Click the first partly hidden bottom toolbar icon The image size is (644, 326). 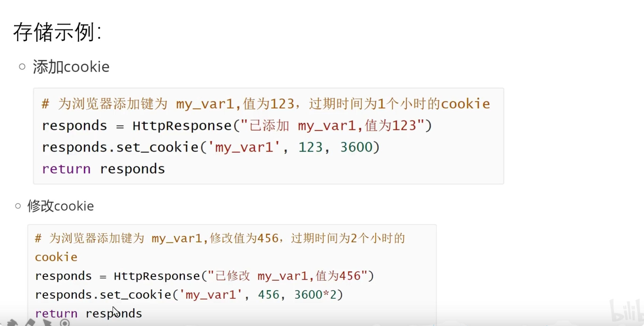pyautogui.click(x=12, y=323)
